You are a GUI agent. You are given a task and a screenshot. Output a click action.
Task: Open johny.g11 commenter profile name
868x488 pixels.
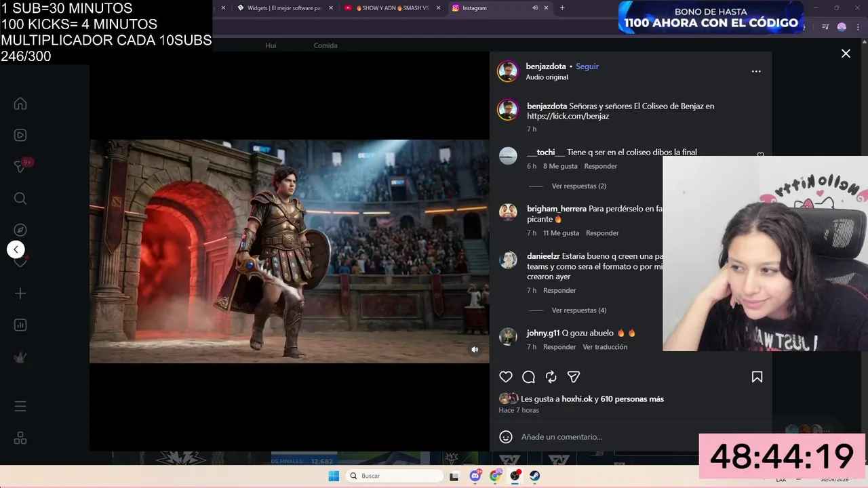coord(543,333)
